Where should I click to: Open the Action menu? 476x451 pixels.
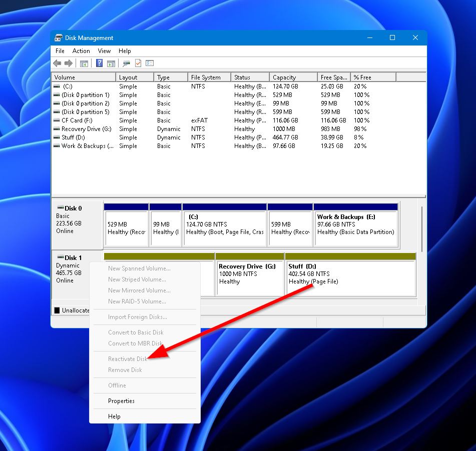81,50
